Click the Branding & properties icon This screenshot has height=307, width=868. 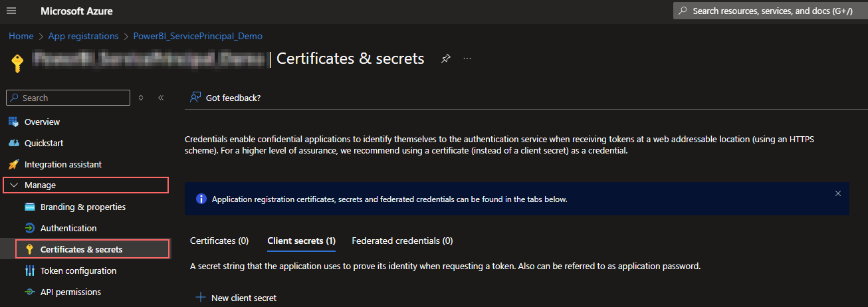[x=29, y=207]
